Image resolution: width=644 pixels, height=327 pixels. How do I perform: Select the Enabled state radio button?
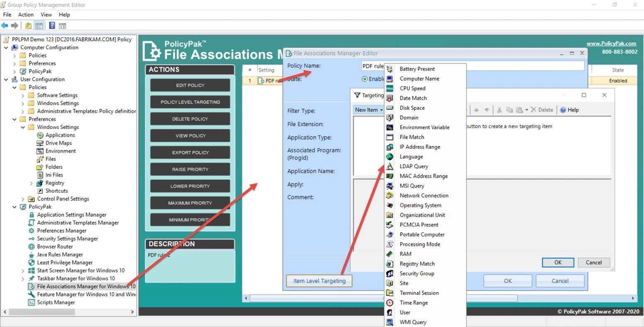365,79
